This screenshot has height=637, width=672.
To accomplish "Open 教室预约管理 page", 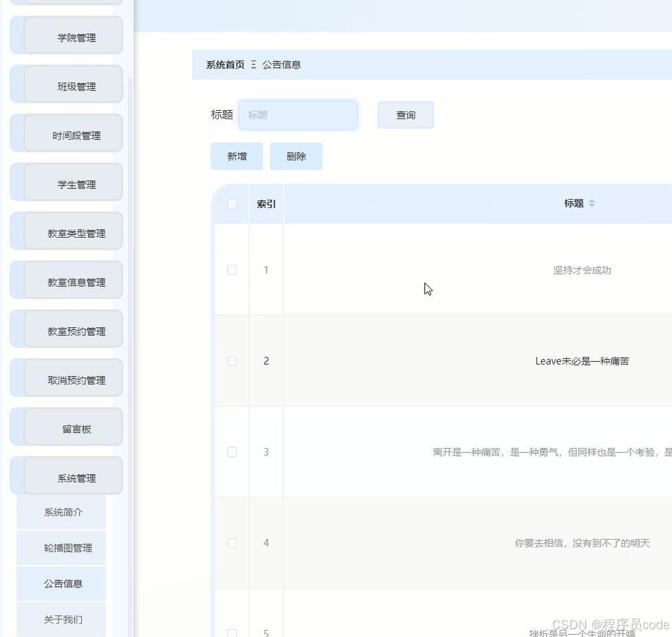I will coord(65,329).
